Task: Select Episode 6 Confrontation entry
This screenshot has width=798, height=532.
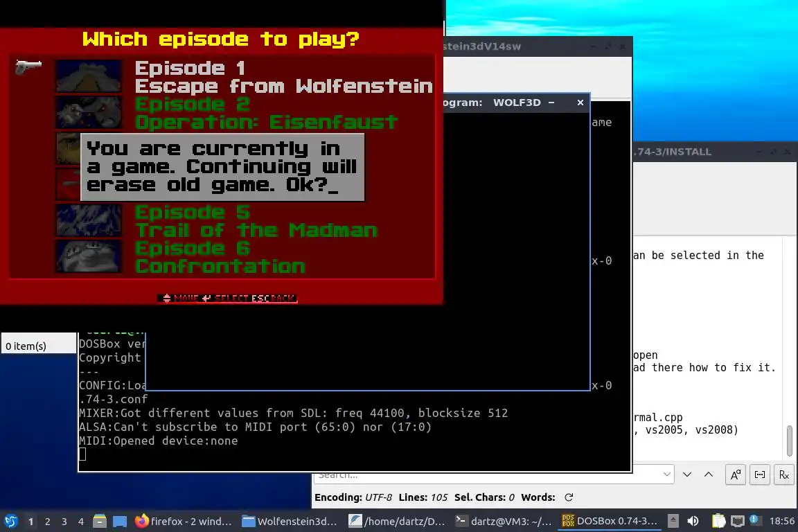Action: point(220,257)
